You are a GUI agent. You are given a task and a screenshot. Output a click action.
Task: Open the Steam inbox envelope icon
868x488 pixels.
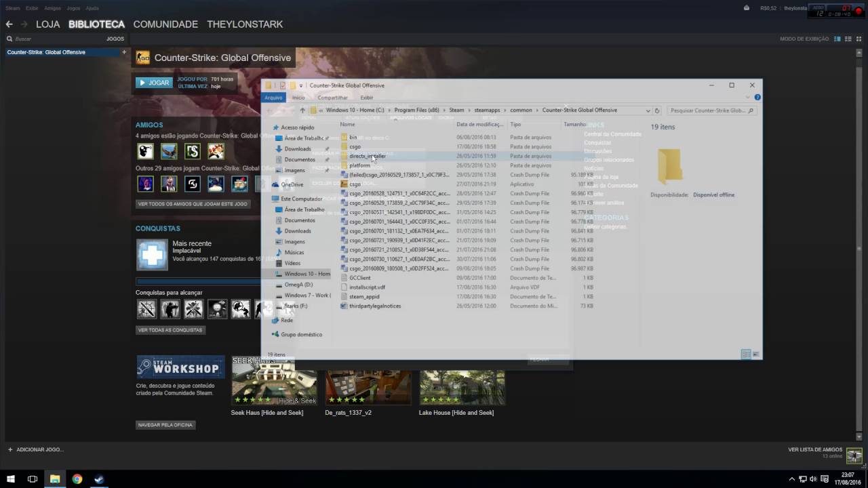click(747, 8)
